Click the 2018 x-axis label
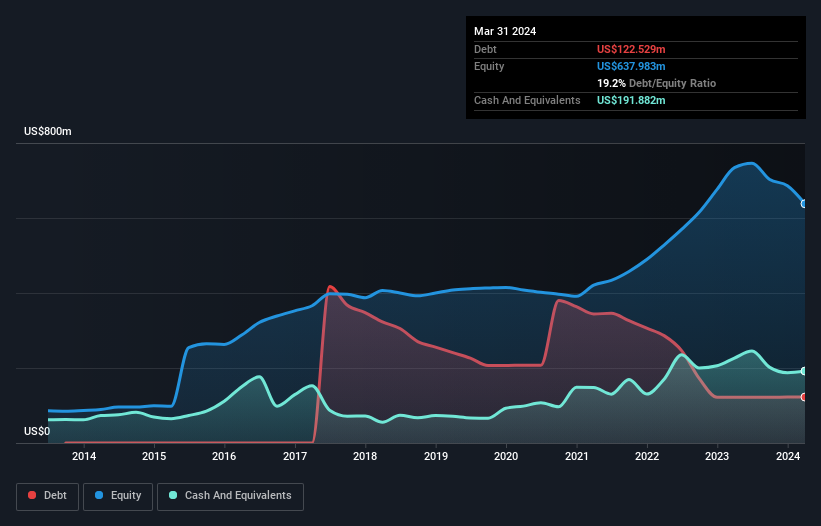Image resolution: width=821 pixels, height=526 pixels. [x=365, y=456]
